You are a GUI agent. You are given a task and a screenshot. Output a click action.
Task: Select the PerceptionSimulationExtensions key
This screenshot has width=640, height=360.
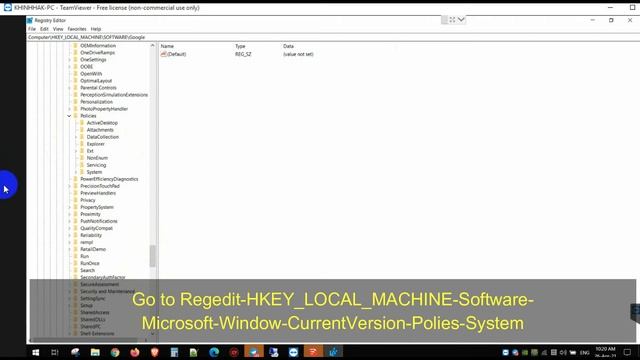tap(114, 95)
